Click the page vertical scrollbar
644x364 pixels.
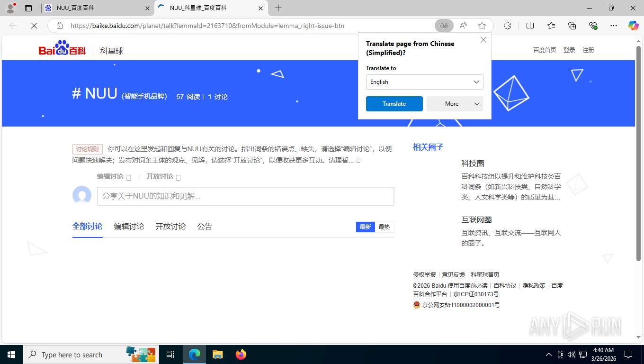point(638,154)
